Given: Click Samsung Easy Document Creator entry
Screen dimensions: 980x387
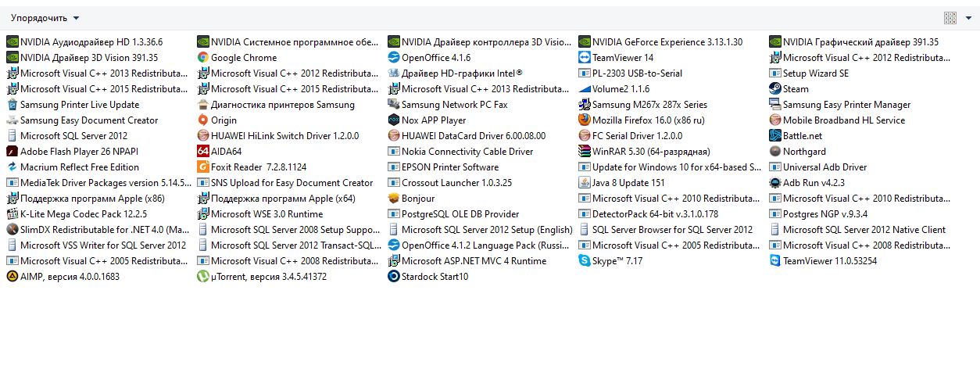Looking at the screenshot, I should coord(82,120).
